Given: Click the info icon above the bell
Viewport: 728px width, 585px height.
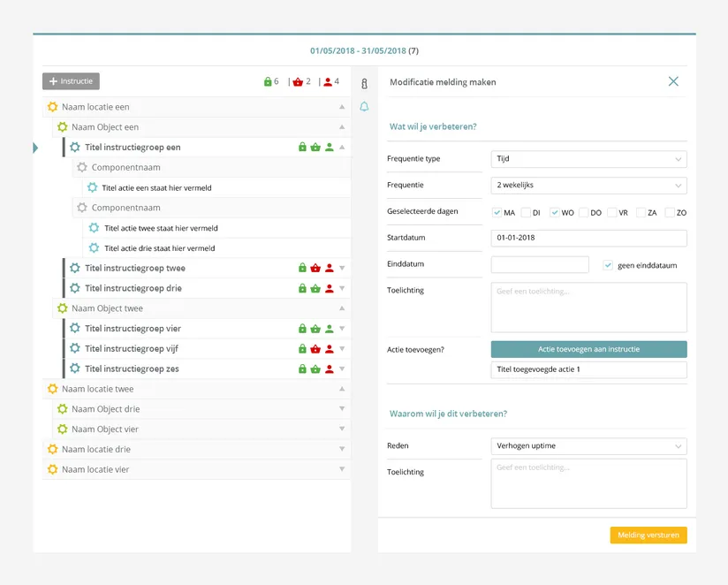Looking at the screenshot, I should 364,84.
